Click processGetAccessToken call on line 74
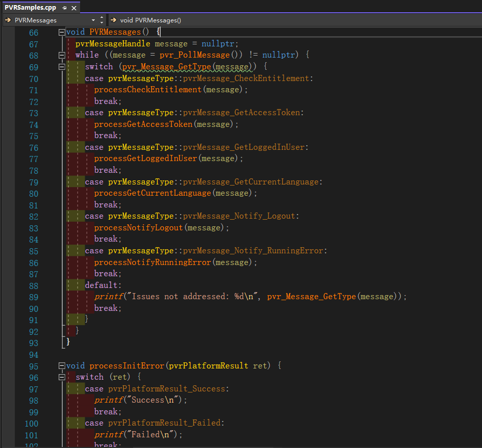The width and height of the screenshot is (482, 448). (143, 124)
